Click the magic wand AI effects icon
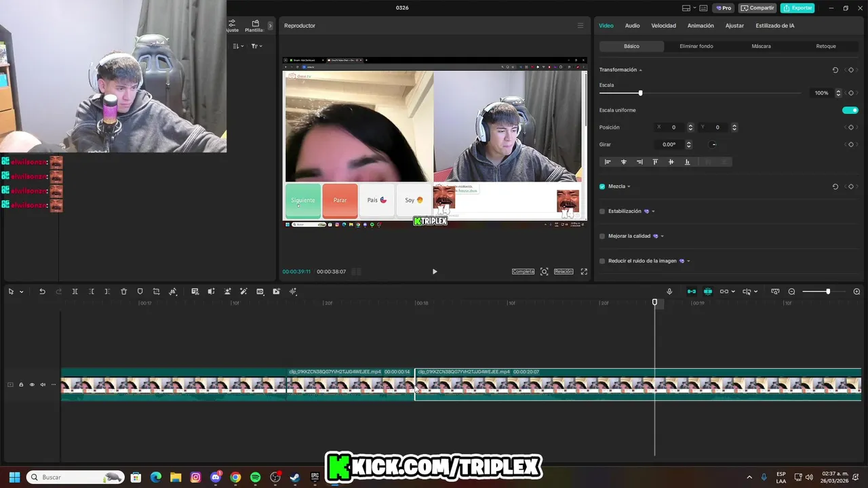 [x=243, y=291]
